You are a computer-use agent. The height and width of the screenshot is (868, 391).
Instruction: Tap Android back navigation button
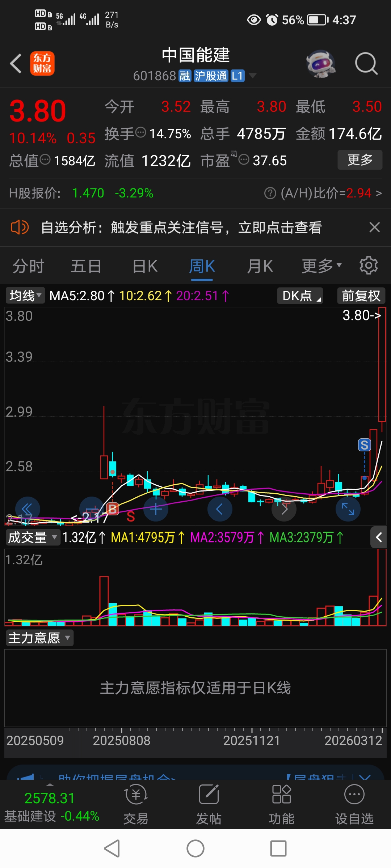click(x=112, y=848)
